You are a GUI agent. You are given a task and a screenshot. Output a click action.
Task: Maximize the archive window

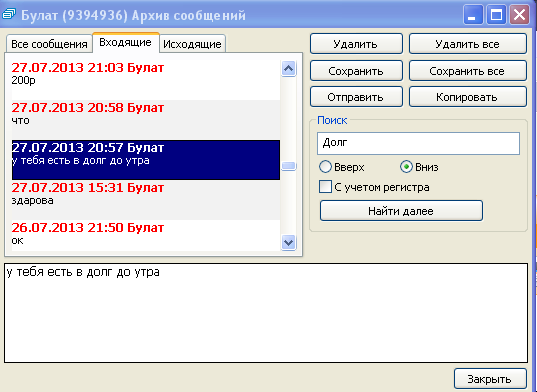(x=496, y=14)
